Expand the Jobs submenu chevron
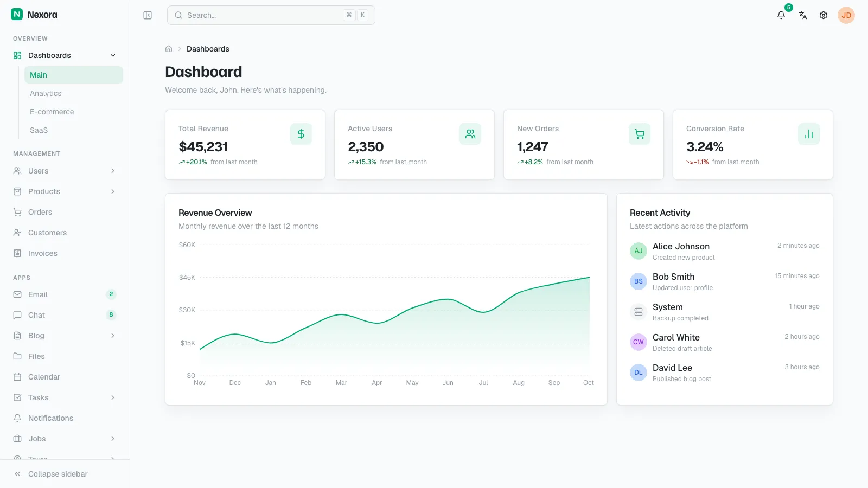868x488 pixels. tap(113, 439)
